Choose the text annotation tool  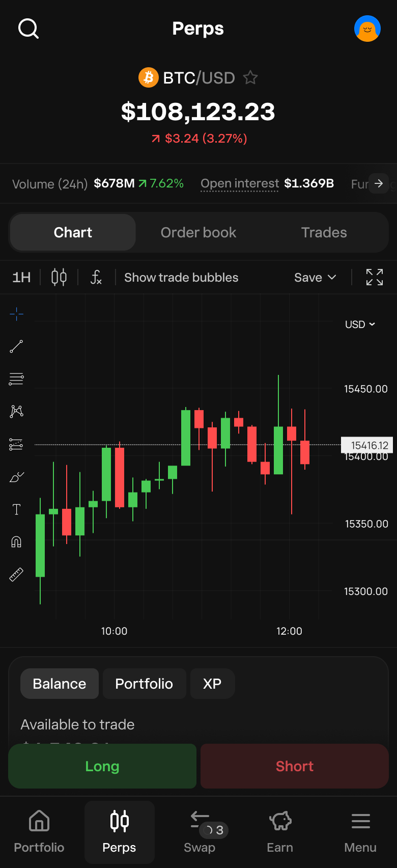[16, 509]
